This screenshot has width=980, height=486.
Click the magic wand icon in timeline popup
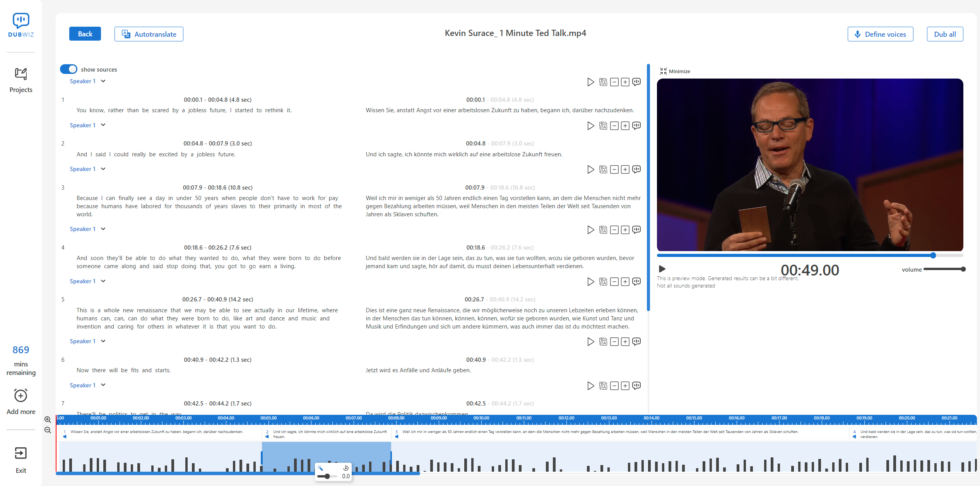point(320,468)
